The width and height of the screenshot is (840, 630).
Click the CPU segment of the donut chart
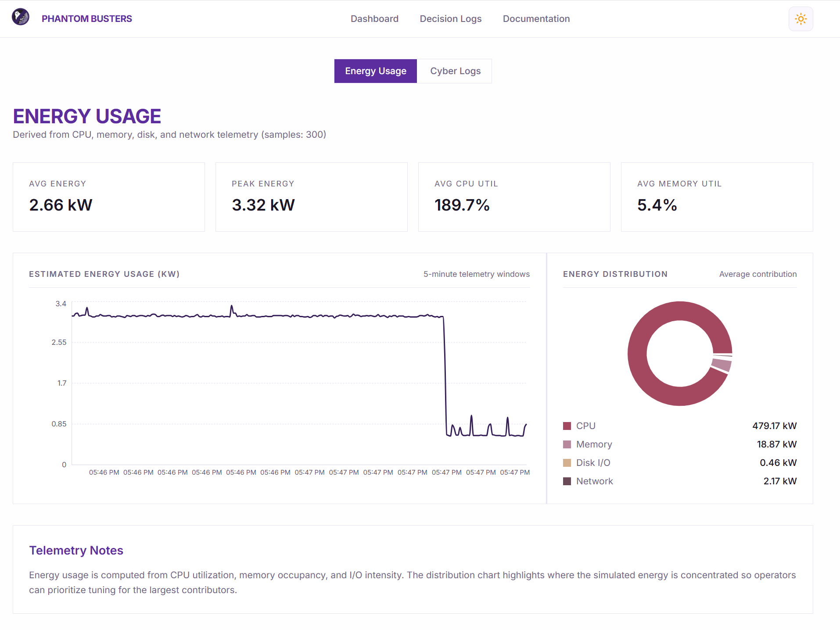[637, 354]
